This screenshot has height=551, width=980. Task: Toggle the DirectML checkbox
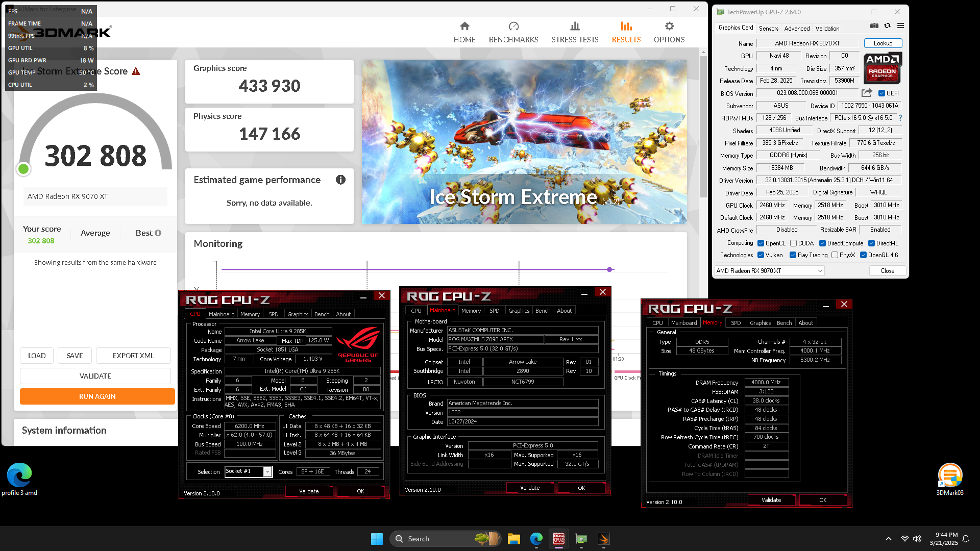tap(871, 243)
